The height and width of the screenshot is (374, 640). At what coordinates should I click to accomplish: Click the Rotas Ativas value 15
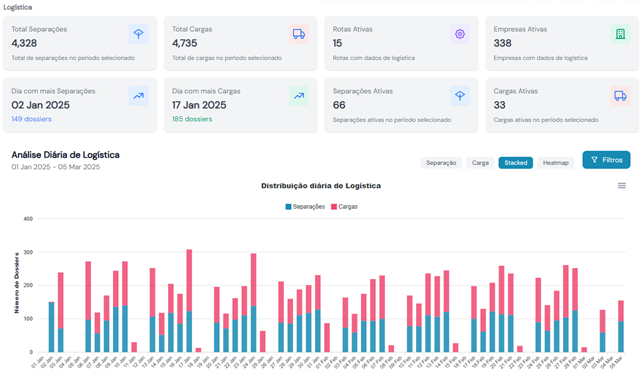(x=337, y=43)
